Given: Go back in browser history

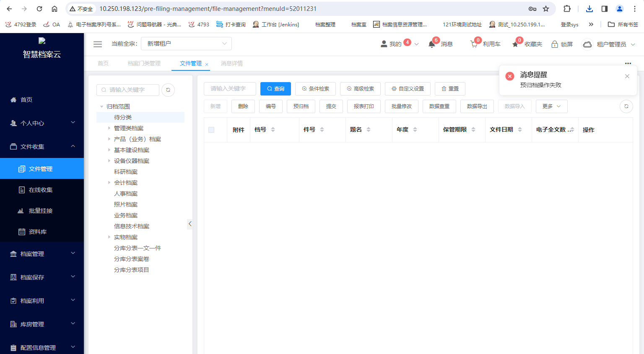Looking at the screenshot, I should tap(9, 9).
